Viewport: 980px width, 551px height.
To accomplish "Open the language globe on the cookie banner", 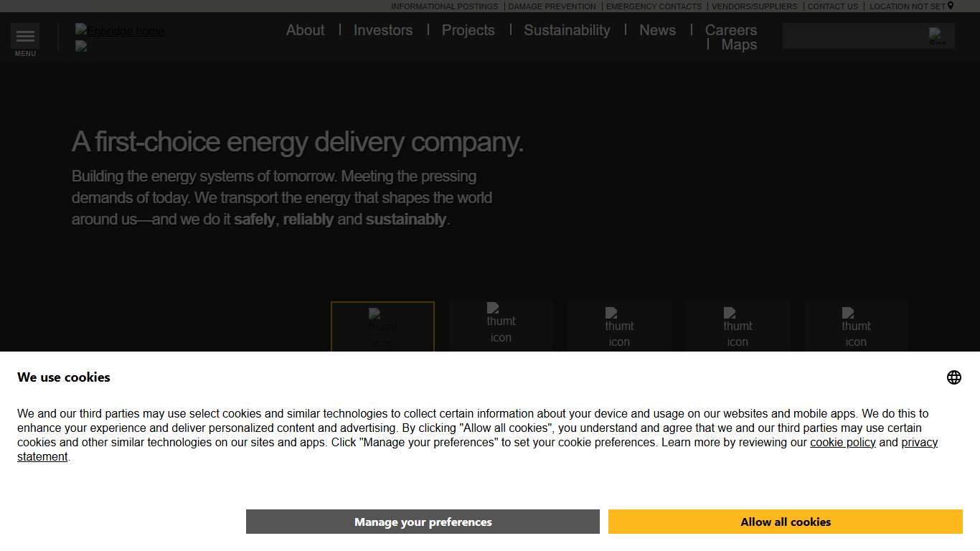I will coord(953,377).
